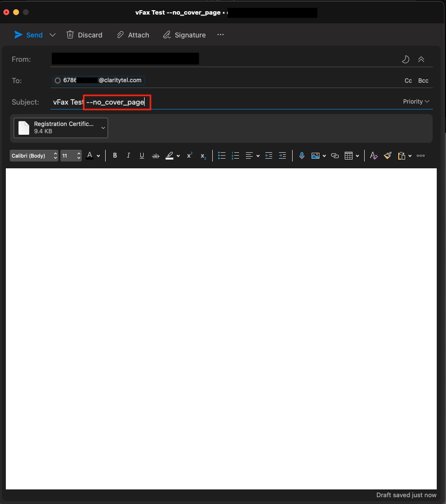
Task: Close the compose window with red button
Action: (6, 12)
